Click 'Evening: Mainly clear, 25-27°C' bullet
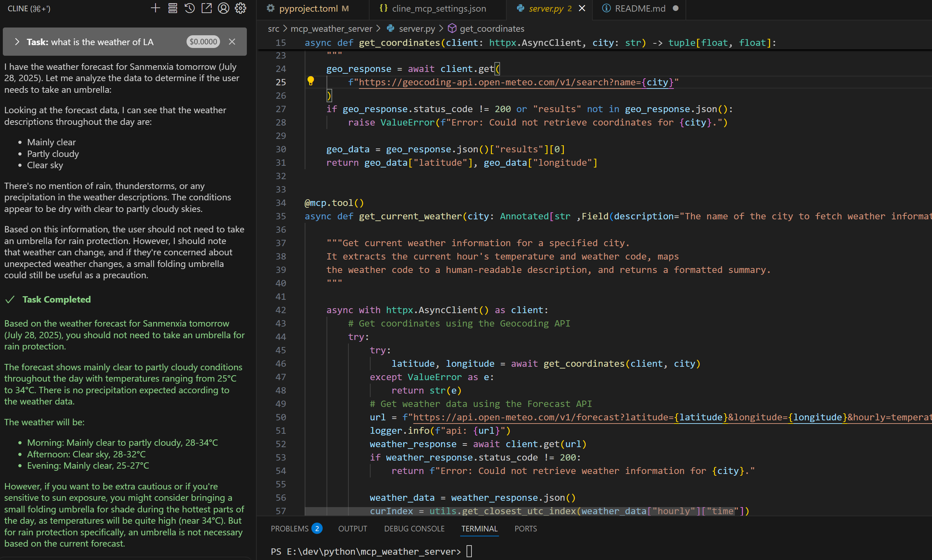This screenshot has height=560, width=932. 88,465
